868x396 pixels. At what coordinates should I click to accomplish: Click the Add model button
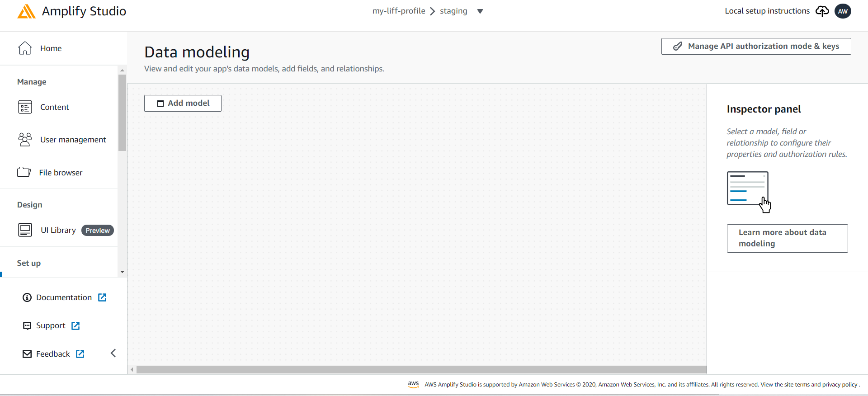tap(183, 103)
